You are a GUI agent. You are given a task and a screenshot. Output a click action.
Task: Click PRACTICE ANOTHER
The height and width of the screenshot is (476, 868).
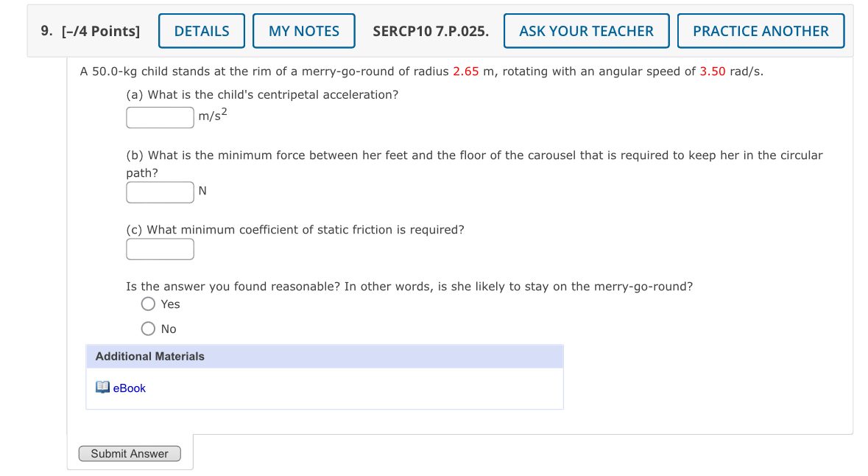click(761, 30)
